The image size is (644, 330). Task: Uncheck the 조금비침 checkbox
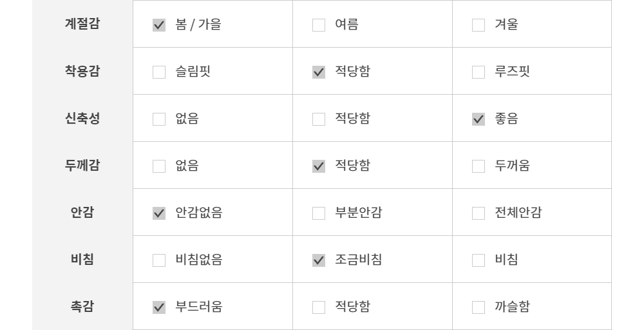click(319, 260)
